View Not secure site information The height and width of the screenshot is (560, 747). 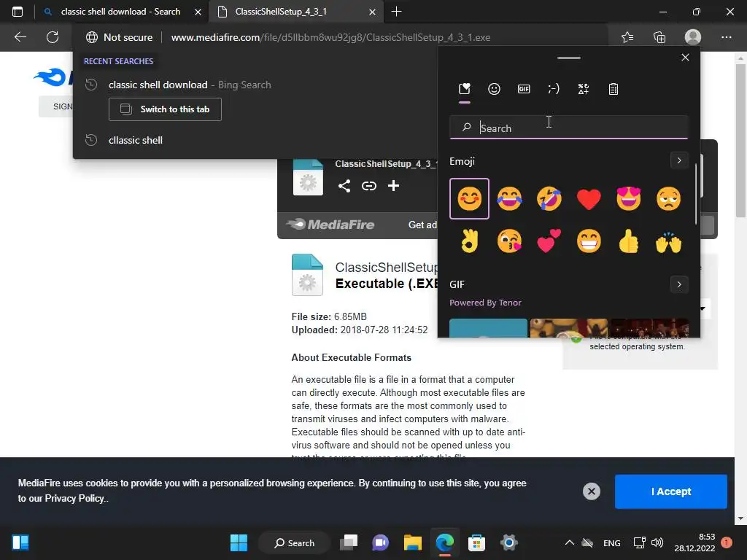point(119,37)
